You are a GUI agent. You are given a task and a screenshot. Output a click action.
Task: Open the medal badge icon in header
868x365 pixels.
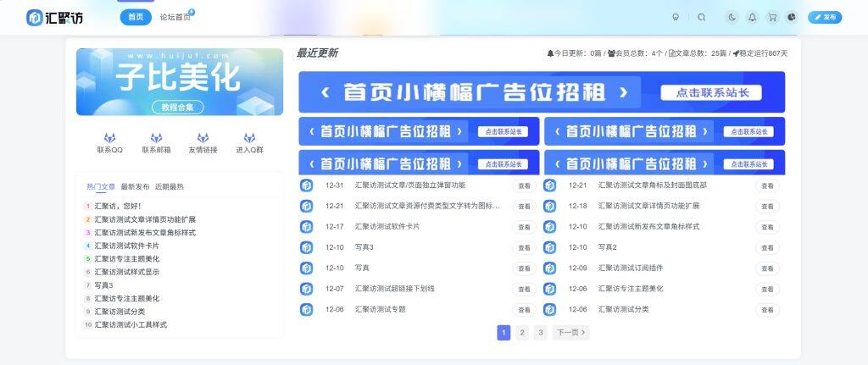pyautogui.click(x=676, y=17)
